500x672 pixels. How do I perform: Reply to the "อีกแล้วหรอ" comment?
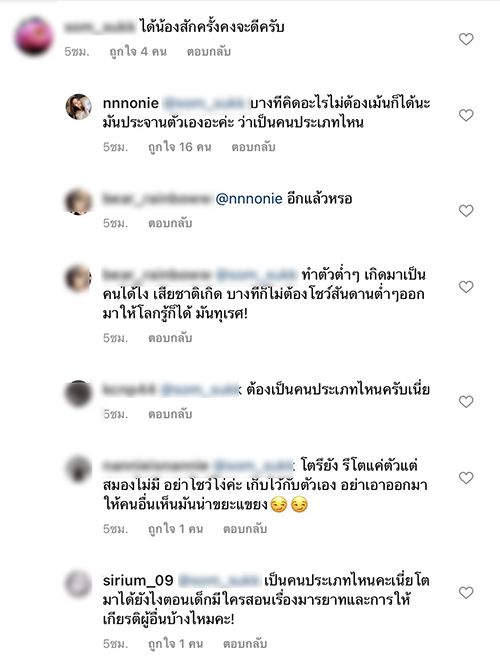coord(170,223)
